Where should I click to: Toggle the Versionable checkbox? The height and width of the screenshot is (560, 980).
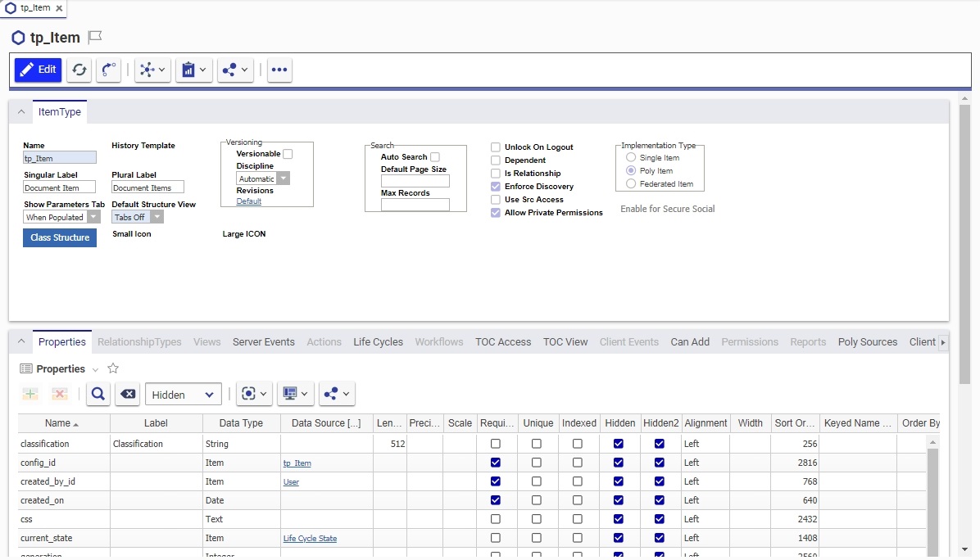288,154
